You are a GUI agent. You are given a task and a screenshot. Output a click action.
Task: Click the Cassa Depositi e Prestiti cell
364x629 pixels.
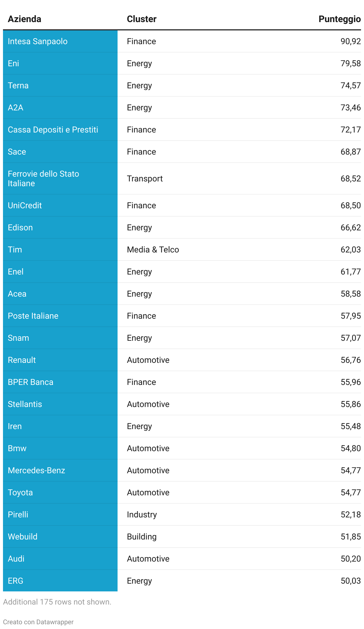click(x=53, y=130)
